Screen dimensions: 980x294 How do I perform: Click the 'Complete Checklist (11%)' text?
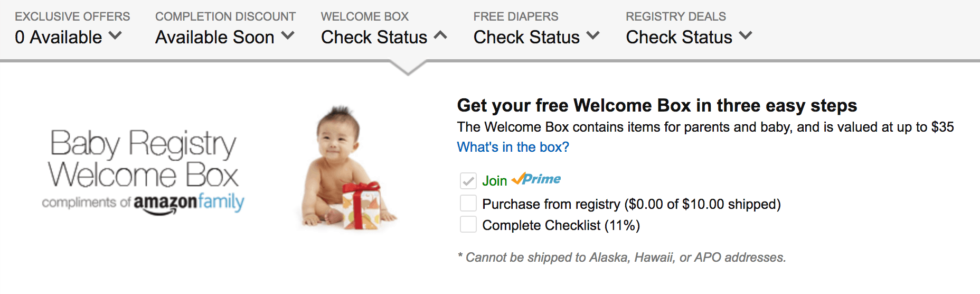(561, 225)
